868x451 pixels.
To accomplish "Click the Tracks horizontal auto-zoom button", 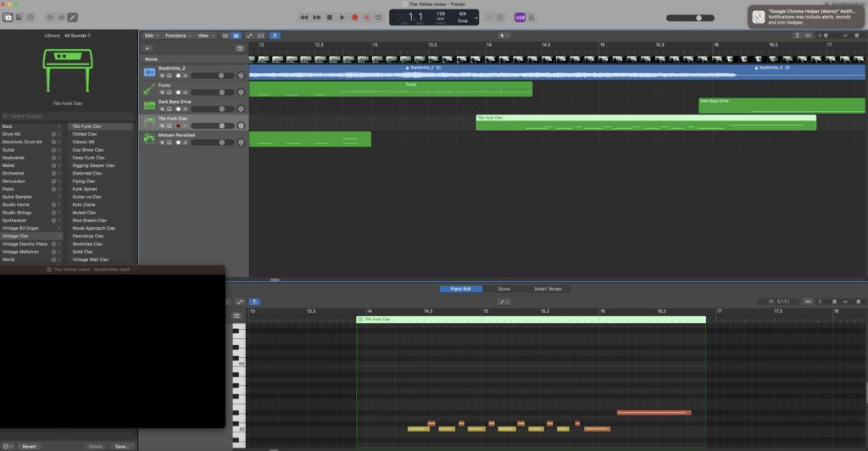I will [x=808, y=36].
